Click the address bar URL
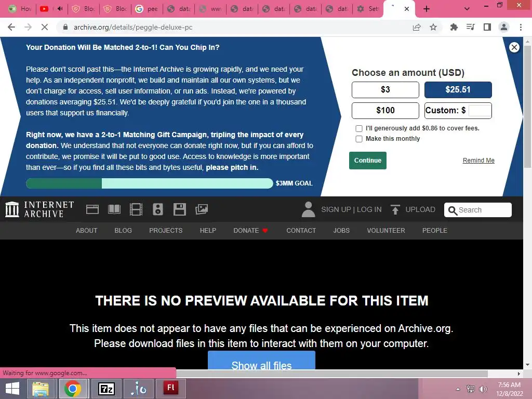The image size is (532, 399). pyautogui.click(x=133, y=27)
